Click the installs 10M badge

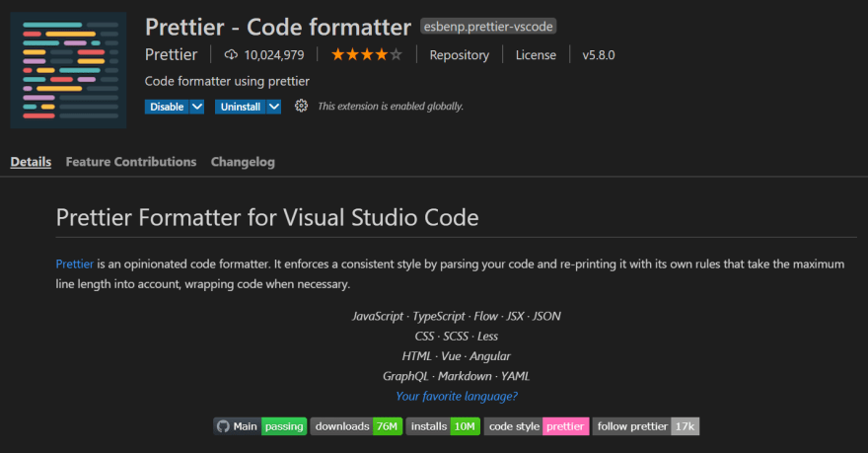tap(443, 426)
